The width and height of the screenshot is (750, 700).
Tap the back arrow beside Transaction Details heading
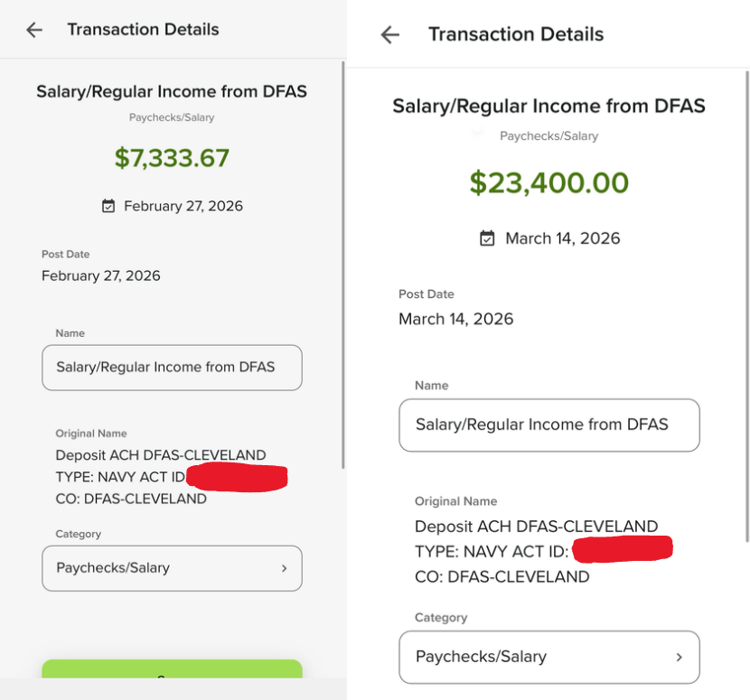point(389,34)
